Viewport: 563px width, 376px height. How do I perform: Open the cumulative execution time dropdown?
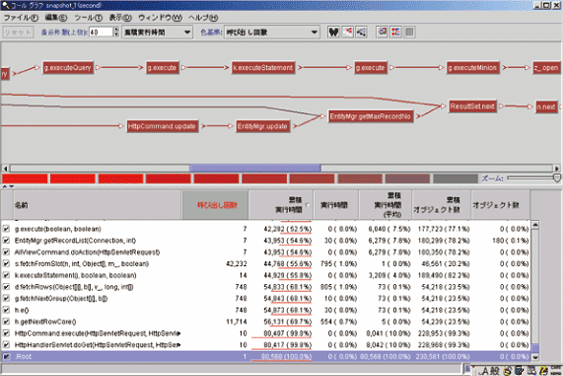(x=157, y=32)
